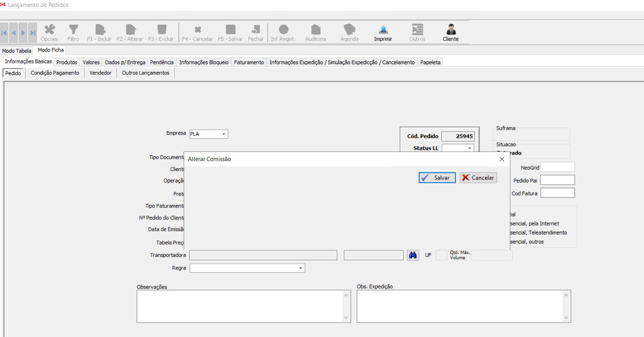
Task: Click the binoculars search icon beside Transportadora
Action: [413, 255]
